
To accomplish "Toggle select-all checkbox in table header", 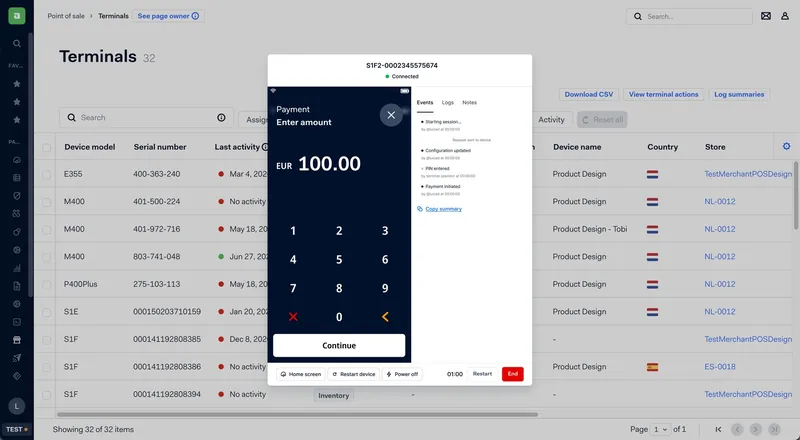I will pos(46,148).
